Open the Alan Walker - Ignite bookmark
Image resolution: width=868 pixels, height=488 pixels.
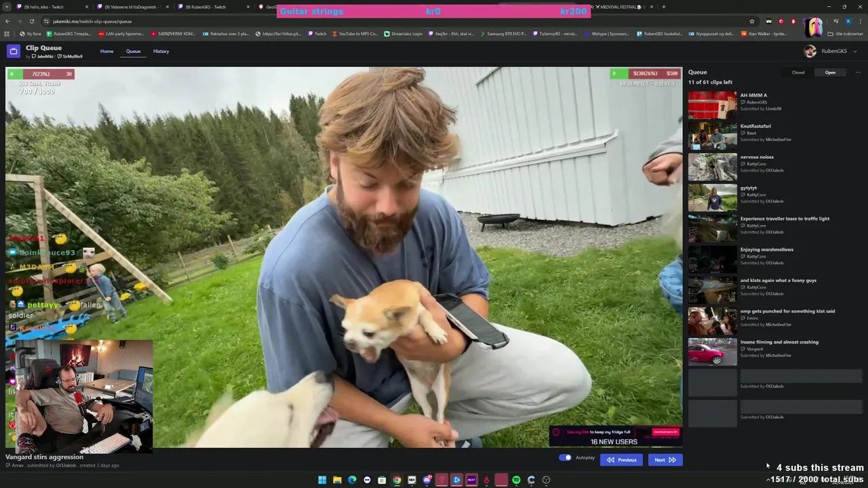(764, 34)
